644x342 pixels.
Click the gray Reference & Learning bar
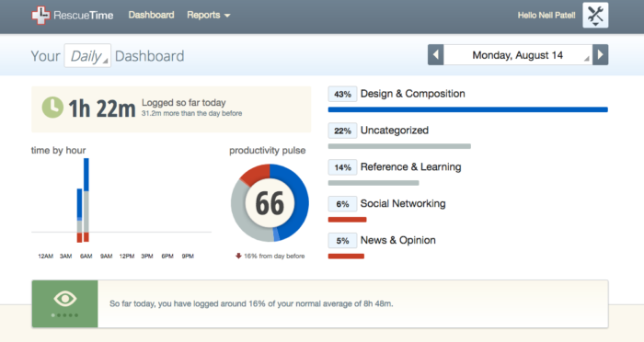click(x=374, y=183)
